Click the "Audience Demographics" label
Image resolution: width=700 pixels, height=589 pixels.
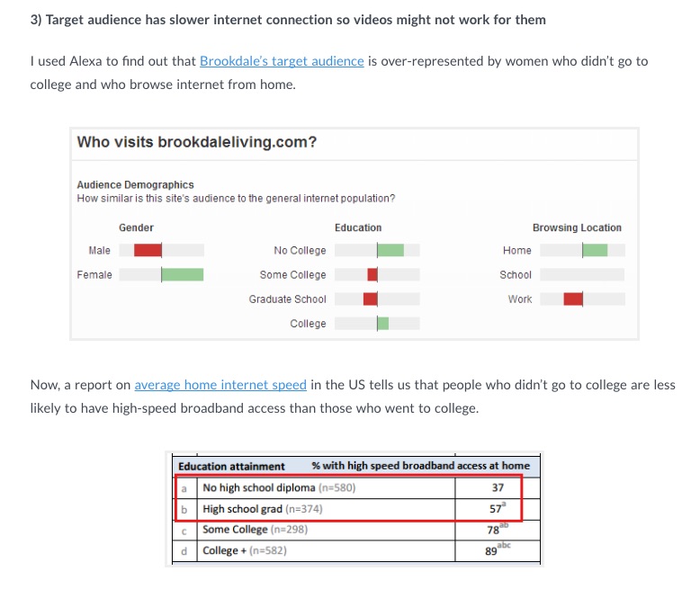point(135,185)
